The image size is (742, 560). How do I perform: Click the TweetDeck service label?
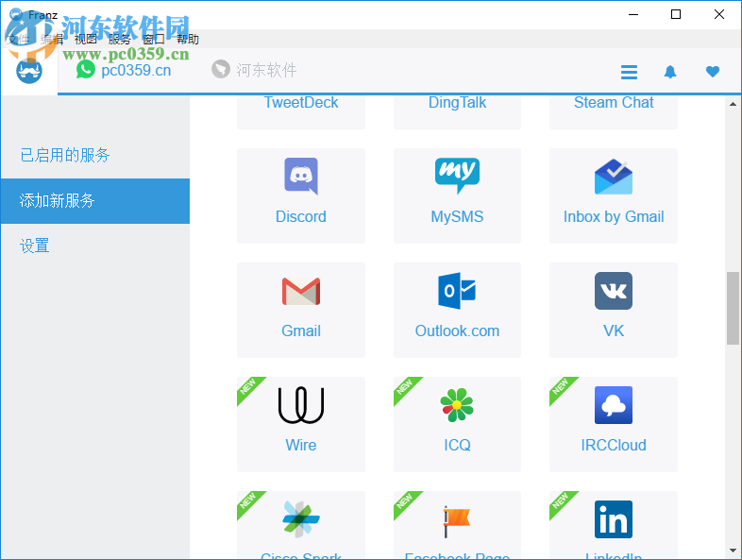tap(301, 102)
